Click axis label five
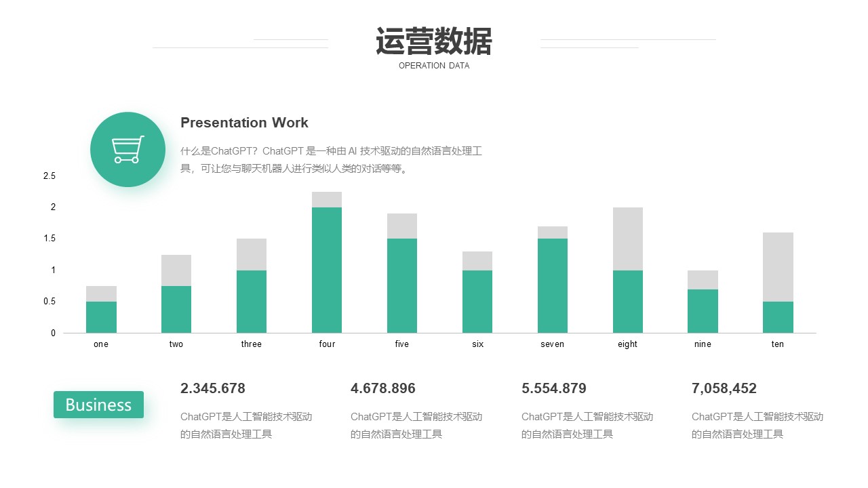The width and height of the screenshot is (868, 488). pyautogui.click(x=402, y=344)
